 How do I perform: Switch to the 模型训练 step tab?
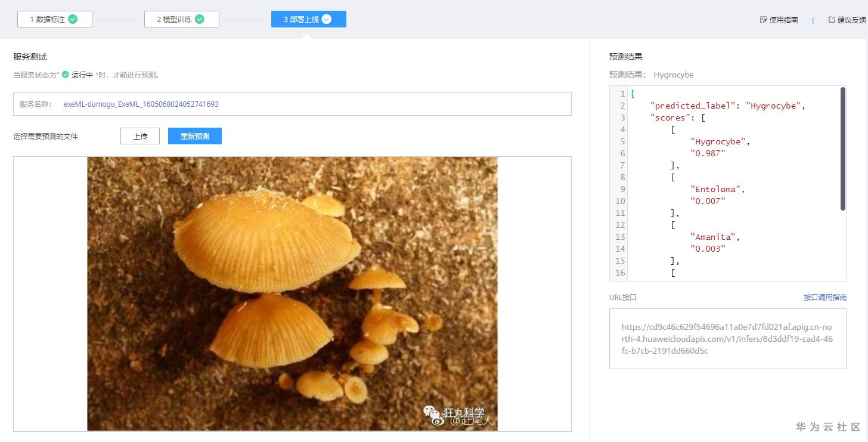(181, 18)
